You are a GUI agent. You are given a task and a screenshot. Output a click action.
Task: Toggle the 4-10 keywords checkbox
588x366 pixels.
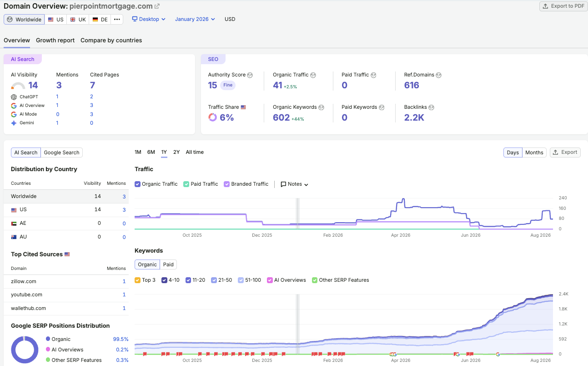[164, 280]
